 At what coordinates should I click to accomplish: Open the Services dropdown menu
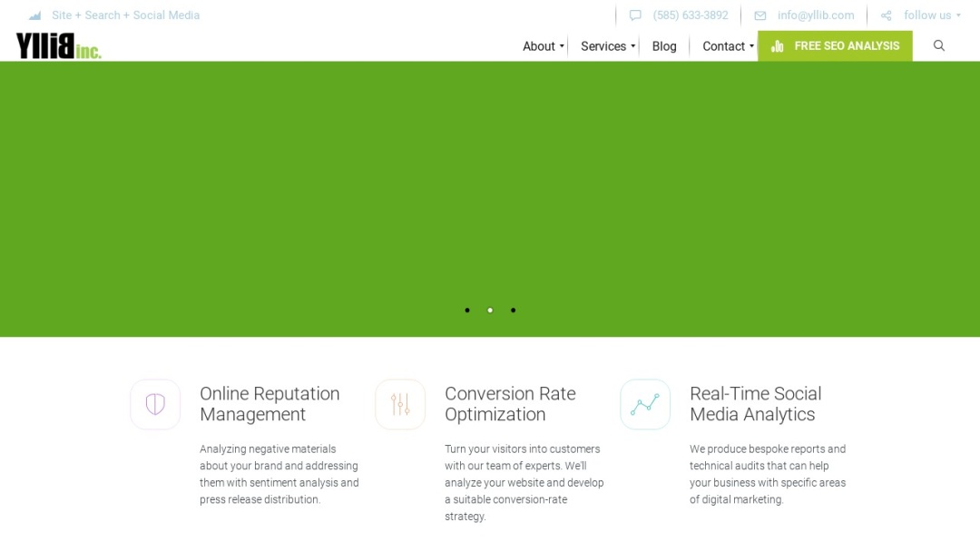tap(603, 45)
